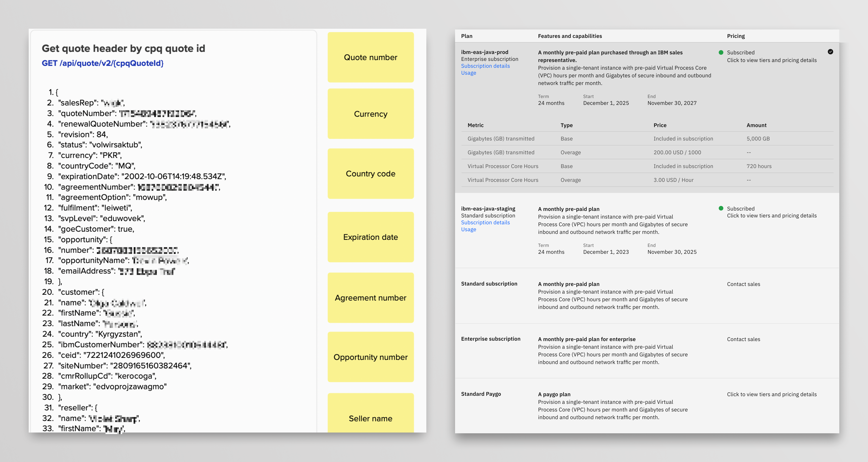868x462 pixels.
Task: Click Contact sales for Enterprise subscription
Action: [743, 339]
